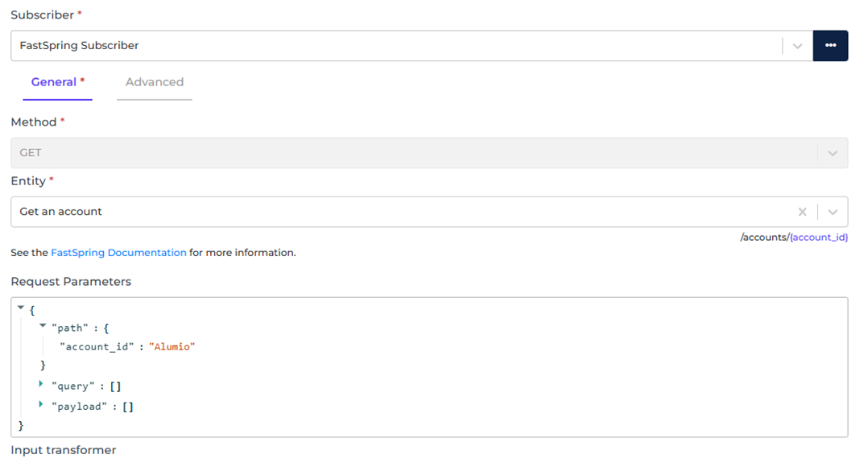Clear the Entity selection with X

(802, 212)
